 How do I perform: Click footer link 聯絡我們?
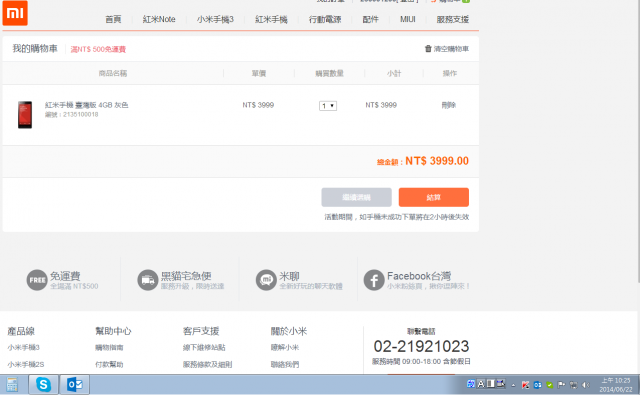284,364
